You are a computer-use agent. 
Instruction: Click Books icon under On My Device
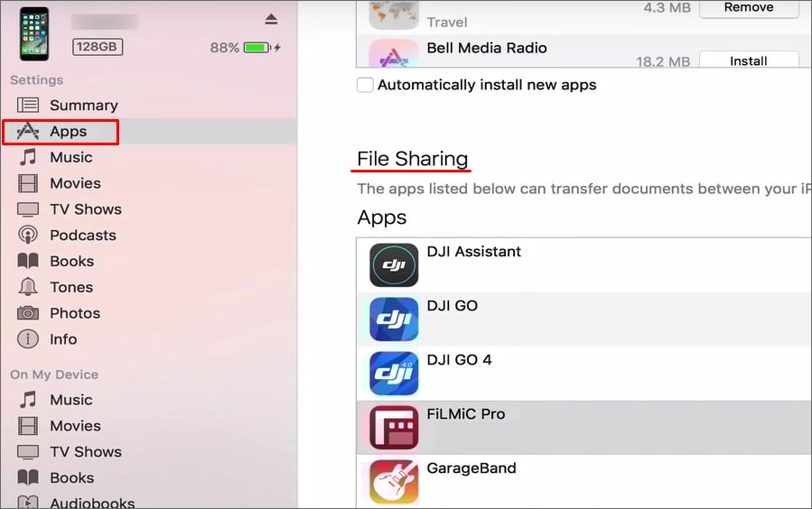coord(28,477)
